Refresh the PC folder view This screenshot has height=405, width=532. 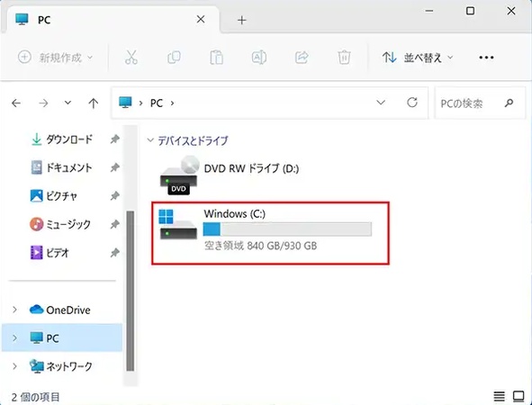[x=412, y=103]
